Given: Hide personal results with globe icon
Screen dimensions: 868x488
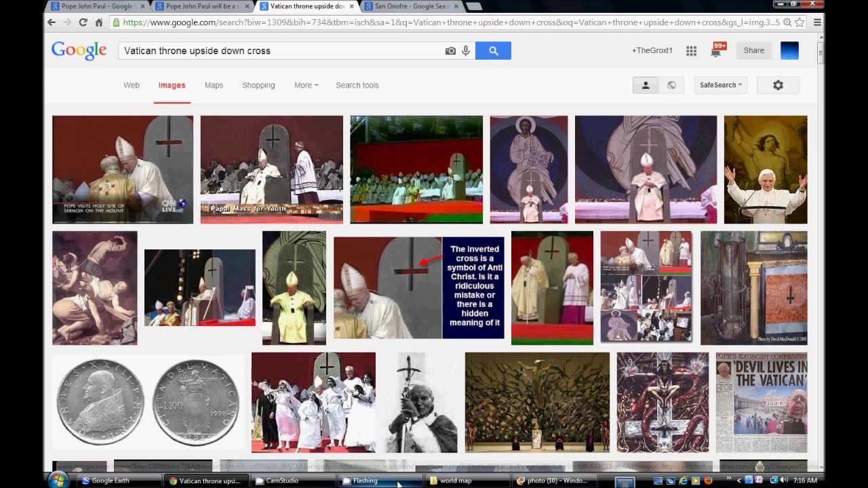Looking at the screenshot, I should (x=671, y=85).
